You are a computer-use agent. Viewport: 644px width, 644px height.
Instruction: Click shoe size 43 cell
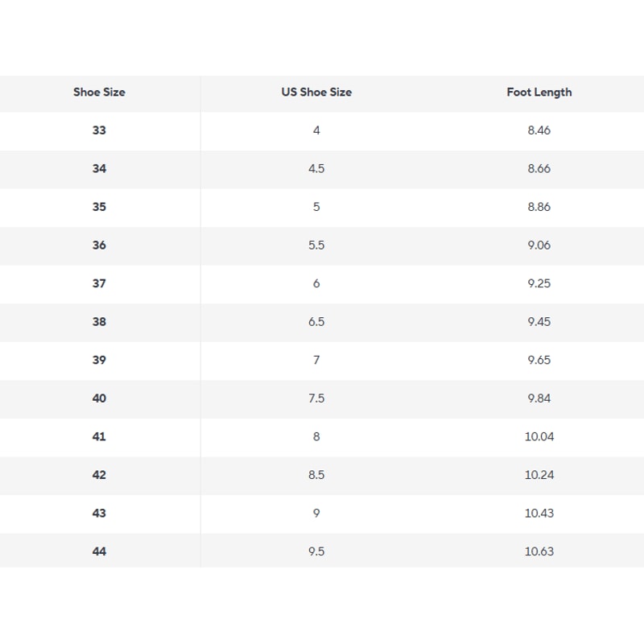click(x=99, y=513)
